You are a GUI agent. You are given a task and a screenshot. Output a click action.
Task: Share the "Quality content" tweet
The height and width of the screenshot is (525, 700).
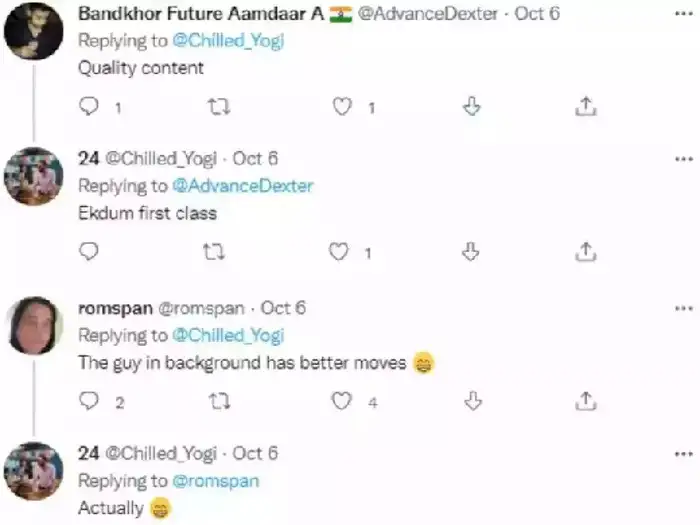[587, 107]
